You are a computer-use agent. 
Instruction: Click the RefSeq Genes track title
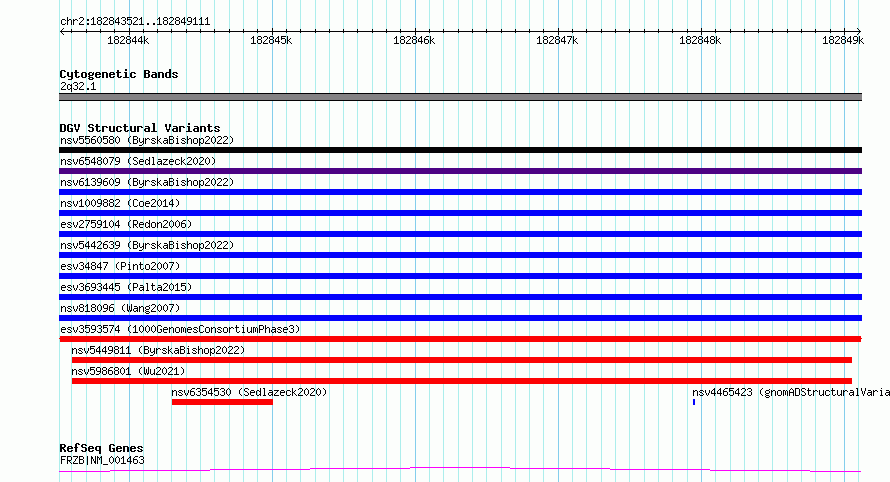pos(101,448)
